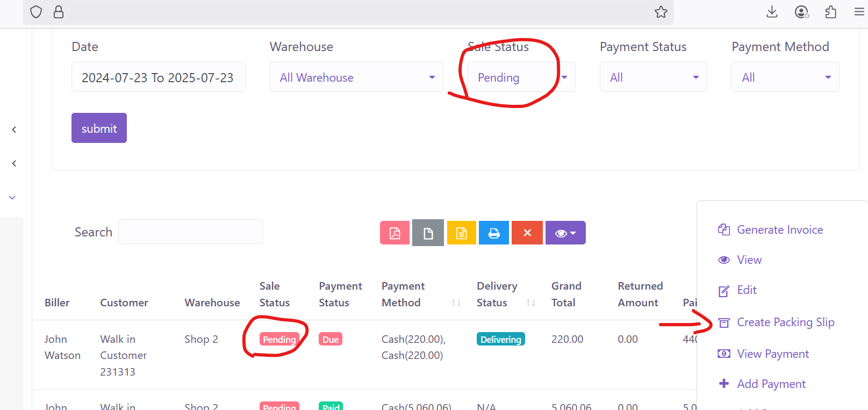Open the All Warehouse dropdown
This screenshot has width=868, height=410.
(x=356, y=77)
